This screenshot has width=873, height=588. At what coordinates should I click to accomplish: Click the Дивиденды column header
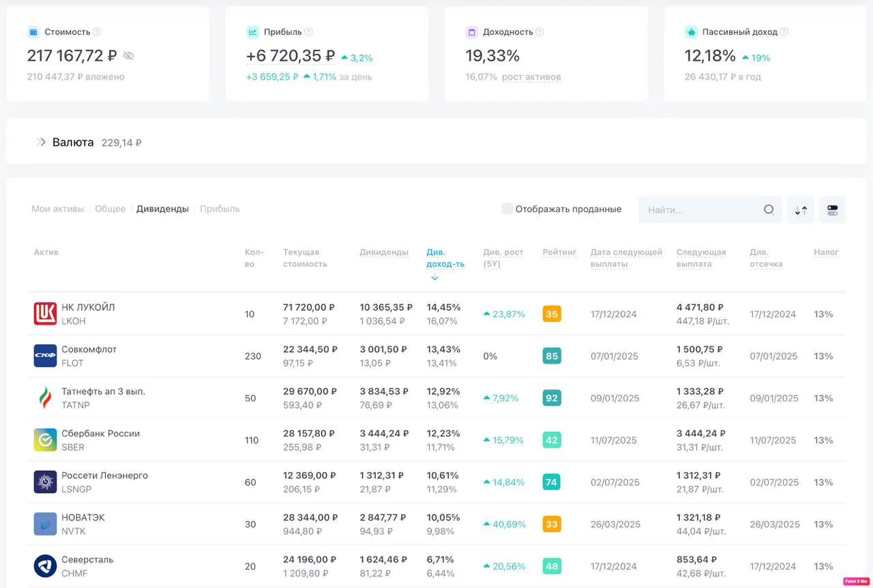tap(384, 252)
